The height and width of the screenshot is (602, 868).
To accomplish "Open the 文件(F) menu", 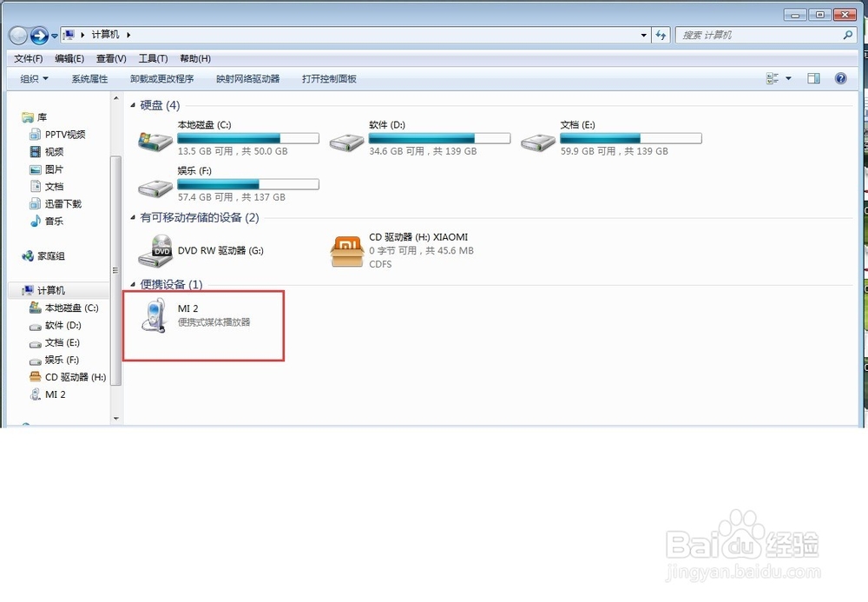I will pyautogui.click(x=29, y=59).
